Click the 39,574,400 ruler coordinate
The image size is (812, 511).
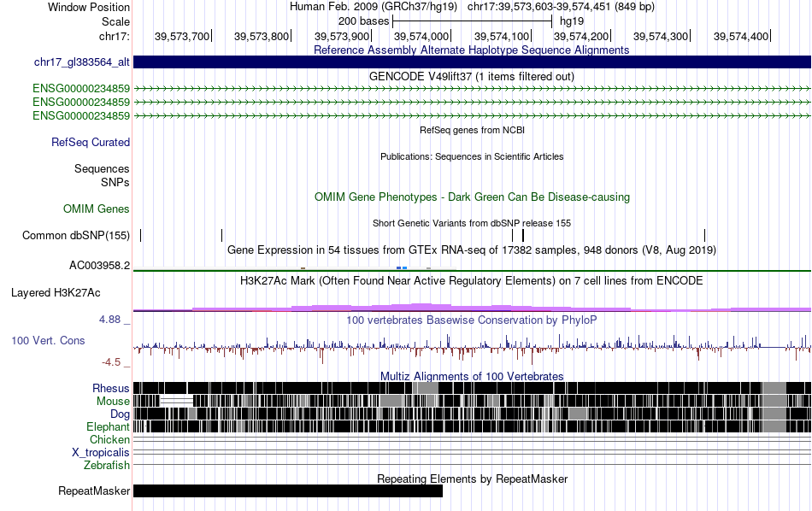[x=741, y=36]
